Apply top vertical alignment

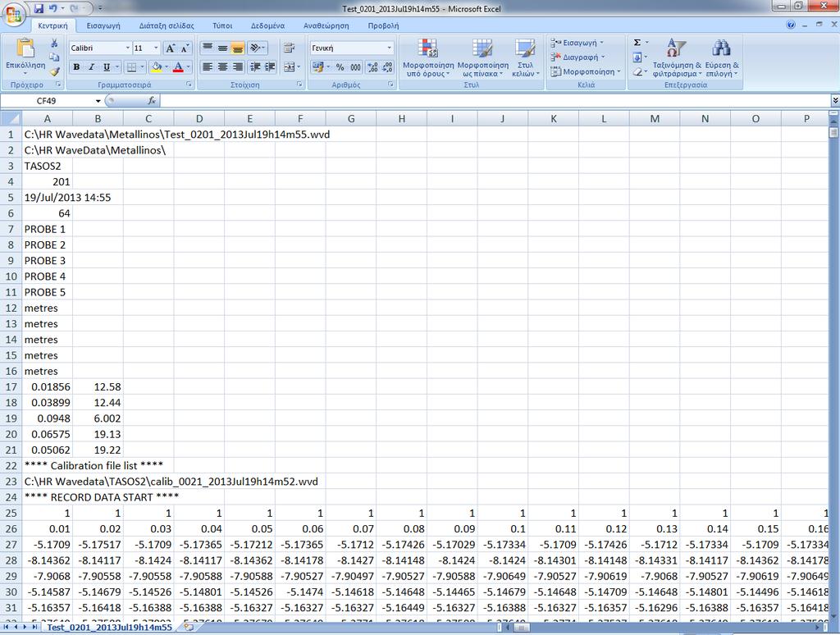coord(208,48)
